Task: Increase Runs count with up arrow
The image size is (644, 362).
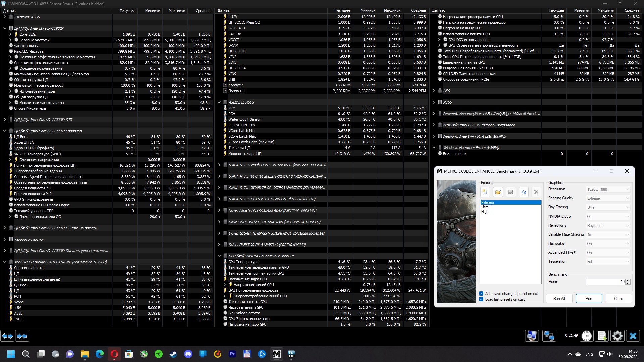Action: 628,280
